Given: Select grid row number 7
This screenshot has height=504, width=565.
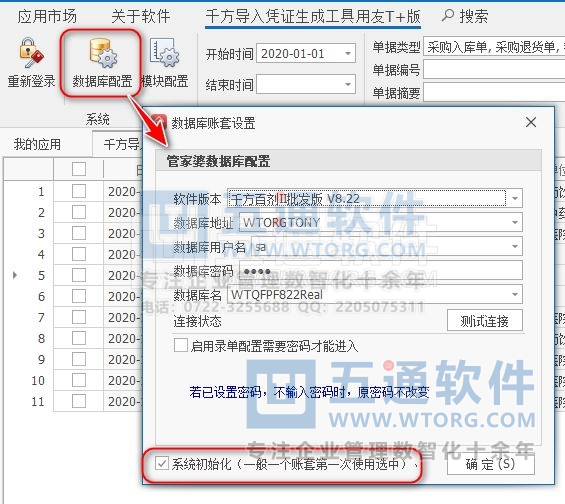Looking at the screenshot, I should [41, 317].
